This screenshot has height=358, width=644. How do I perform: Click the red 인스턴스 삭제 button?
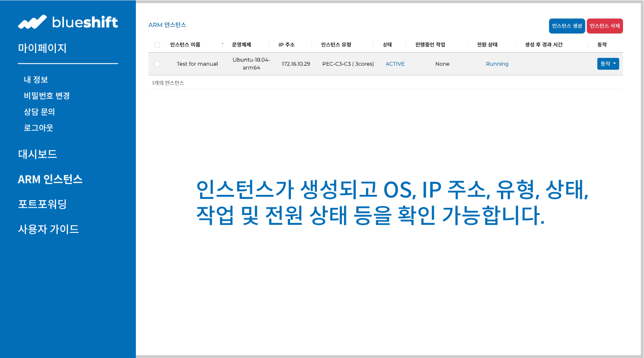(x=605, y=25)
